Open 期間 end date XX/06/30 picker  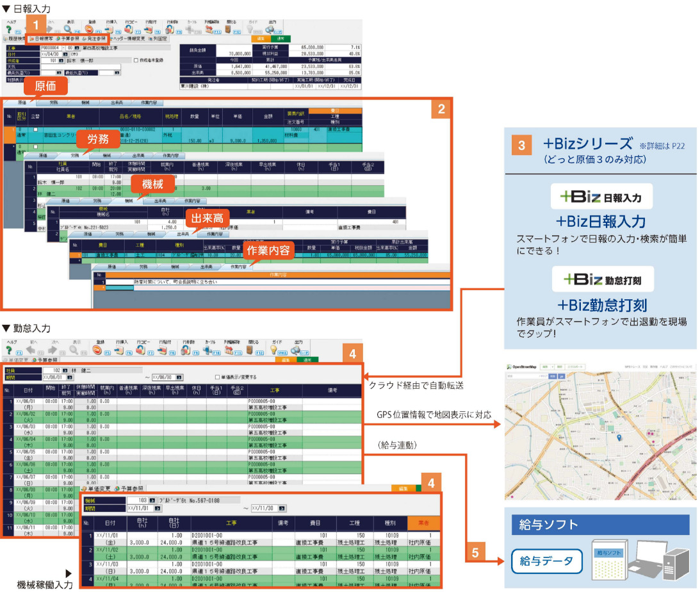click(179, 377)
